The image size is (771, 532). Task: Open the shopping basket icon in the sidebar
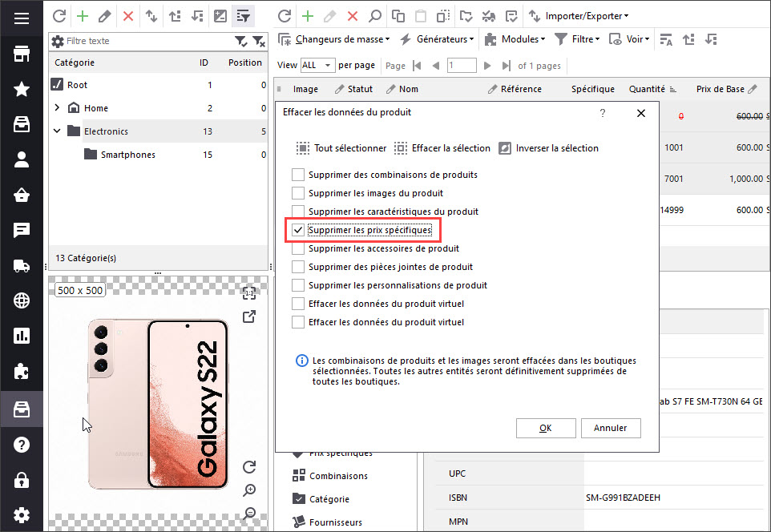click(21, 195)
